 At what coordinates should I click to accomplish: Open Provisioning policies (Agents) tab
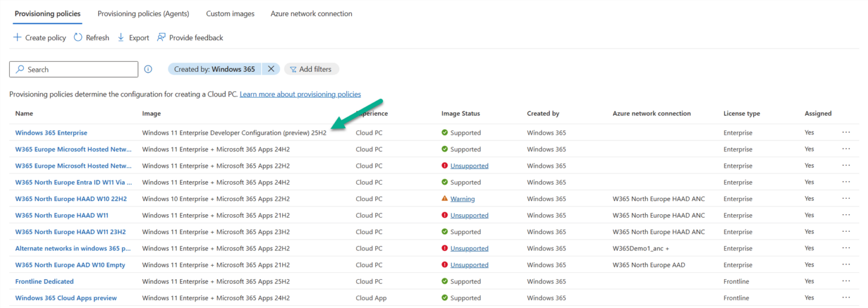(x=143, y=14)
